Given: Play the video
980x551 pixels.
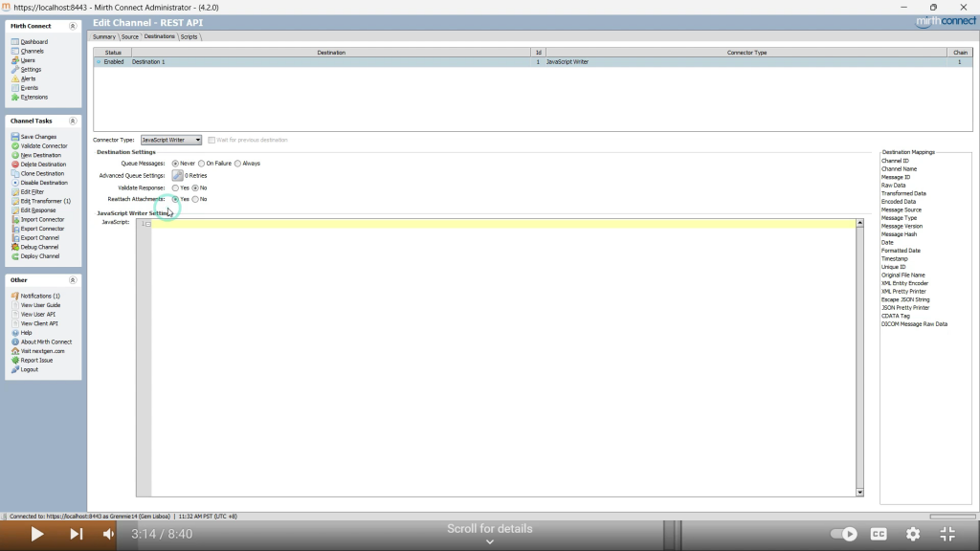Looking at the screenshot, I should (37, 534).
